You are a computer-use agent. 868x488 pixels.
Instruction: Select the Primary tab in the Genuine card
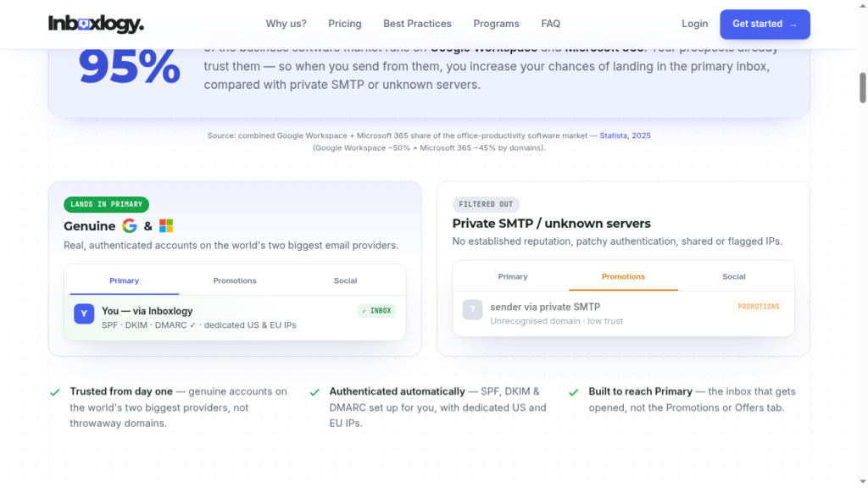(124, 280)
